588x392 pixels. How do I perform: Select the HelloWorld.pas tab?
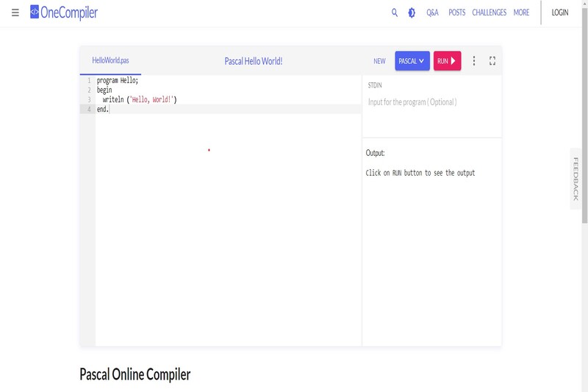110,60
